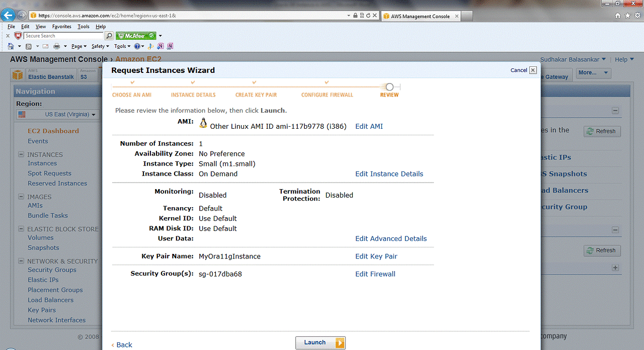Click the security lock icon in address bar
The height and width of the screenshot is (350, 644).
click(355, 16)
